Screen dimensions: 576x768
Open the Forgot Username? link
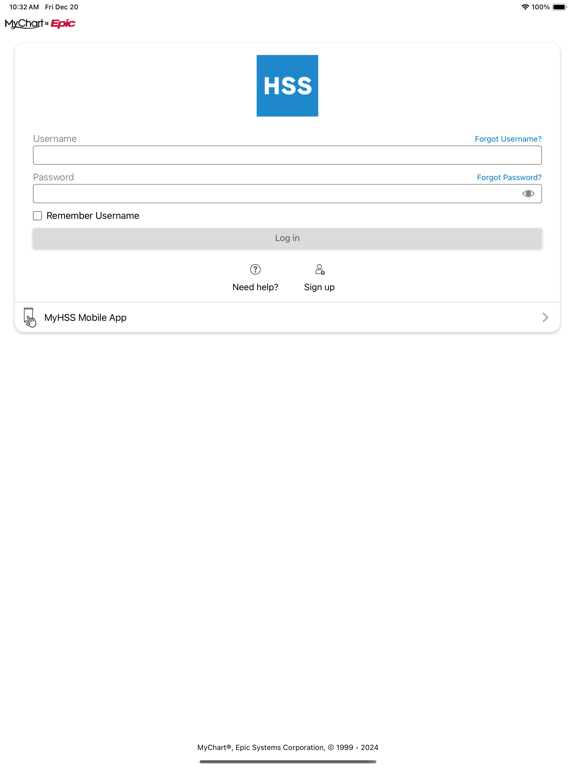(508, 139)
